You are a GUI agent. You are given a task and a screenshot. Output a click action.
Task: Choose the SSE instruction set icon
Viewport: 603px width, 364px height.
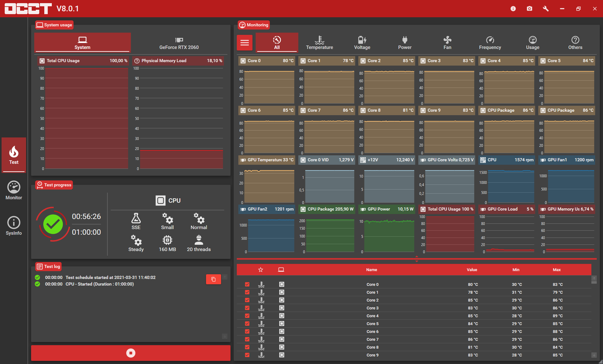tap(136, 221)
